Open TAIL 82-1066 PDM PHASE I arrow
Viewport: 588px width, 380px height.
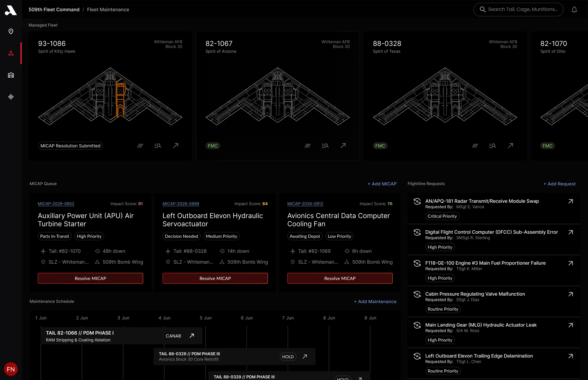(192, 336)
